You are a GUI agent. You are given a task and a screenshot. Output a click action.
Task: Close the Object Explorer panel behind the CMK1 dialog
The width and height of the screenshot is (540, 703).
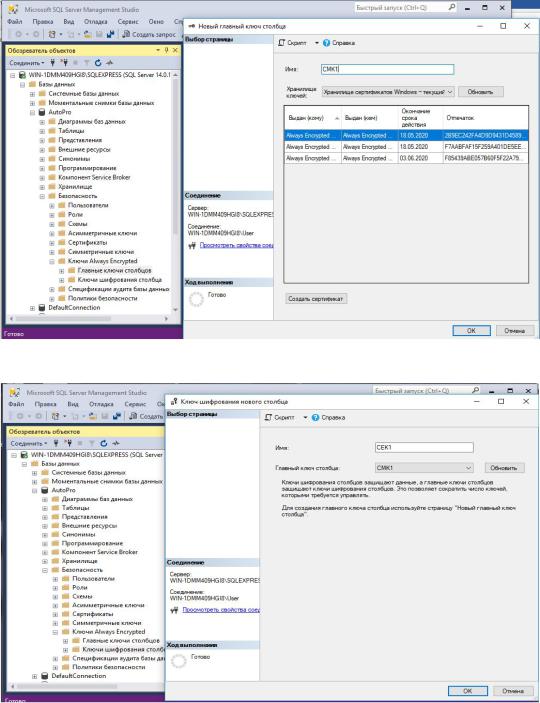(175, 50)
